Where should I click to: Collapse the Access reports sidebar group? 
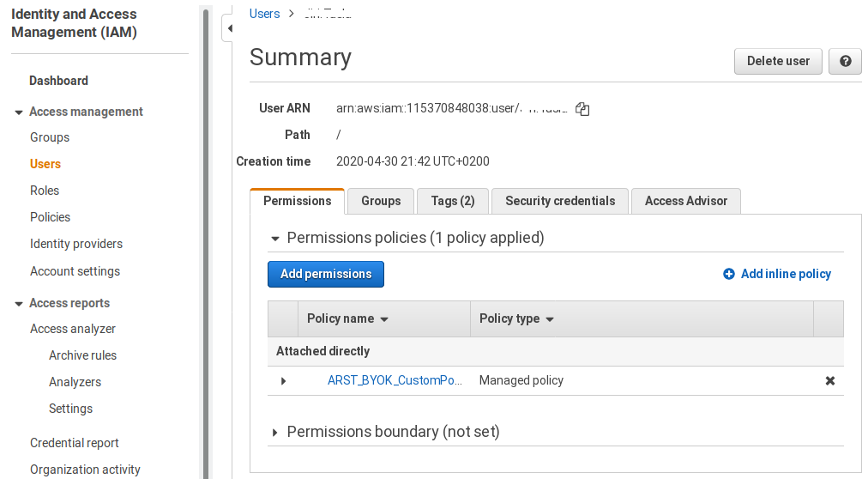[x=19, y=304]
